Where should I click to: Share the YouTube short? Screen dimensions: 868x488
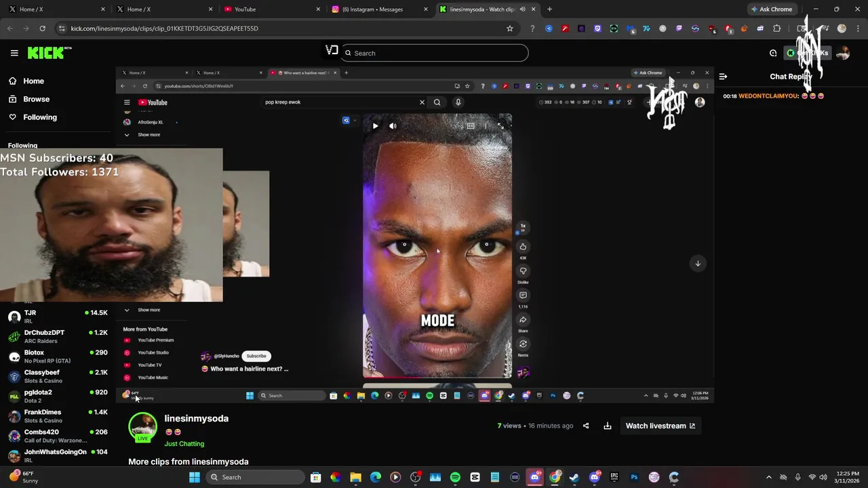tap(523, 320)
